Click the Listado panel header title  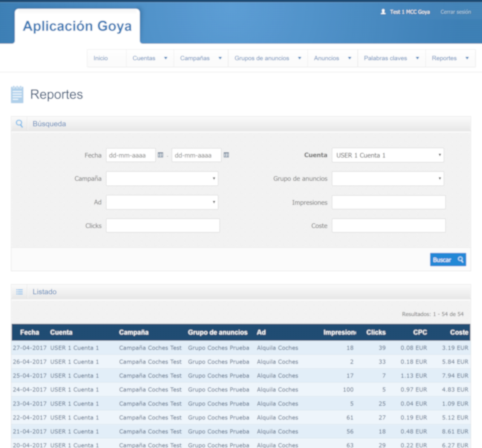click(45, 292)
